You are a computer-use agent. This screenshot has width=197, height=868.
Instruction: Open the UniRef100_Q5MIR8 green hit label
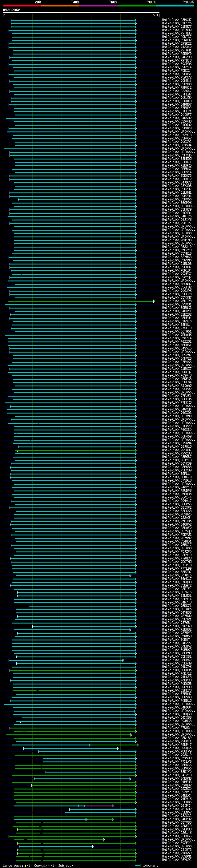[177, 301]
